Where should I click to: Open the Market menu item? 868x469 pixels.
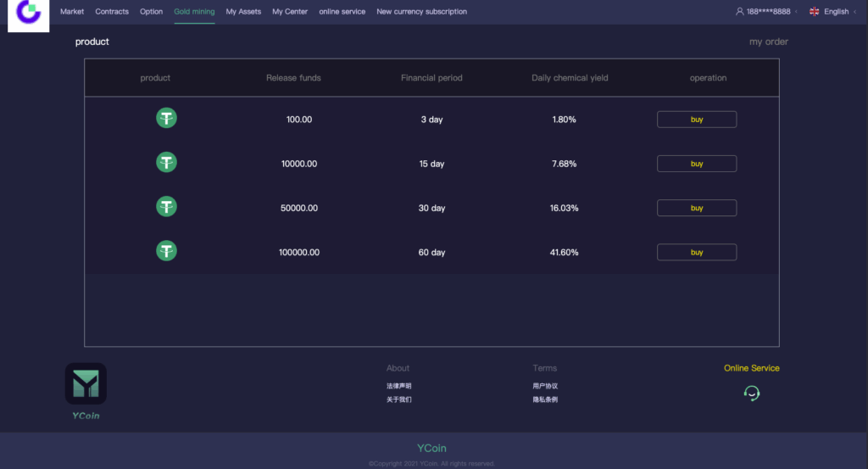coord(72,12)
